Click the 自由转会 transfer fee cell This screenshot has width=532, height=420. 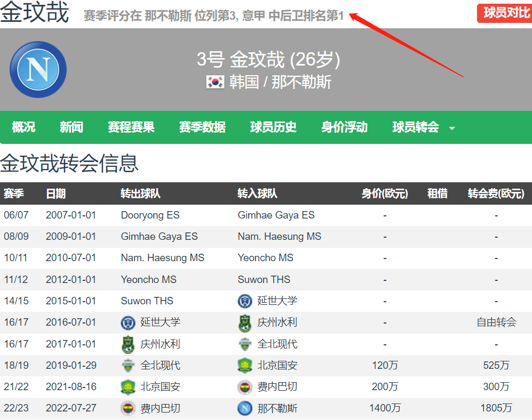click(x=496, y=322)
